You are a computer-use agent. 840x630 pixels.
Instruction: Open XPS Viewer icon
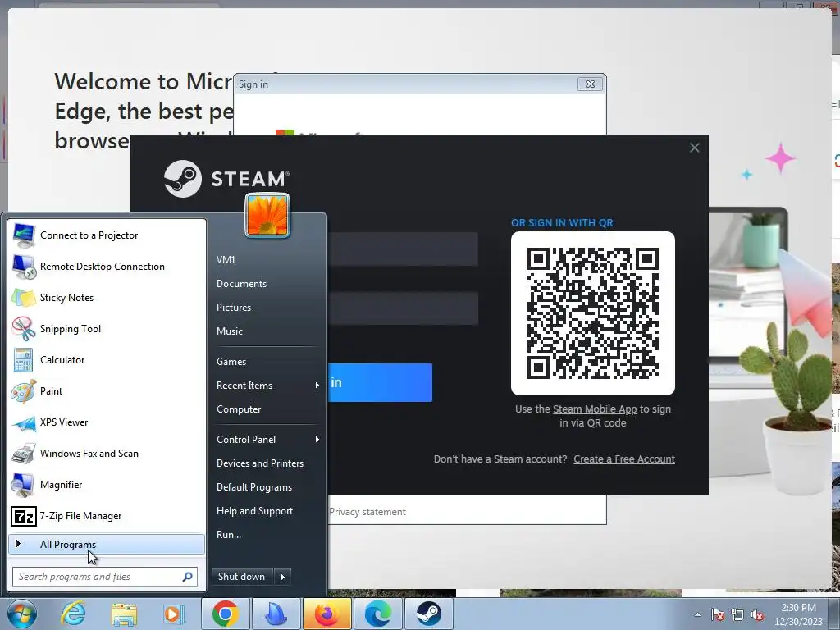(24, 422)
